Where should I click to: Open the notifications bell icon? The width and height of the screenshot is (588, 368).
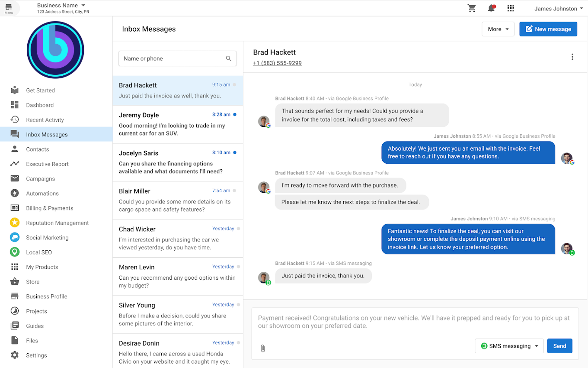tap(491, 8)
